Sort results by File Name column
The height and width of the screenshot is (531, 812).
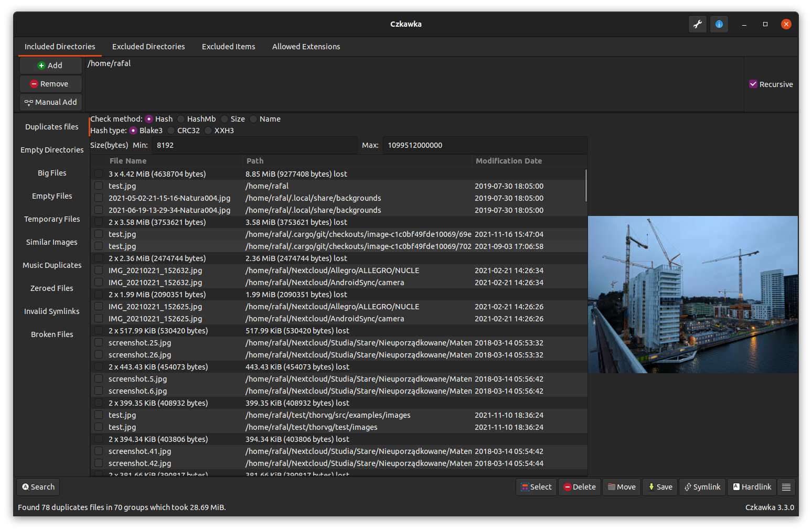(x=128, y=161)
